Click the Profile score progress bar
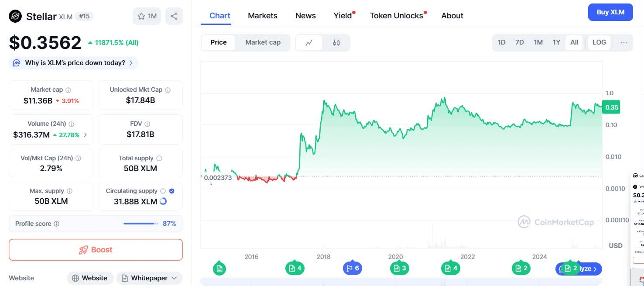 pos(141,224)
